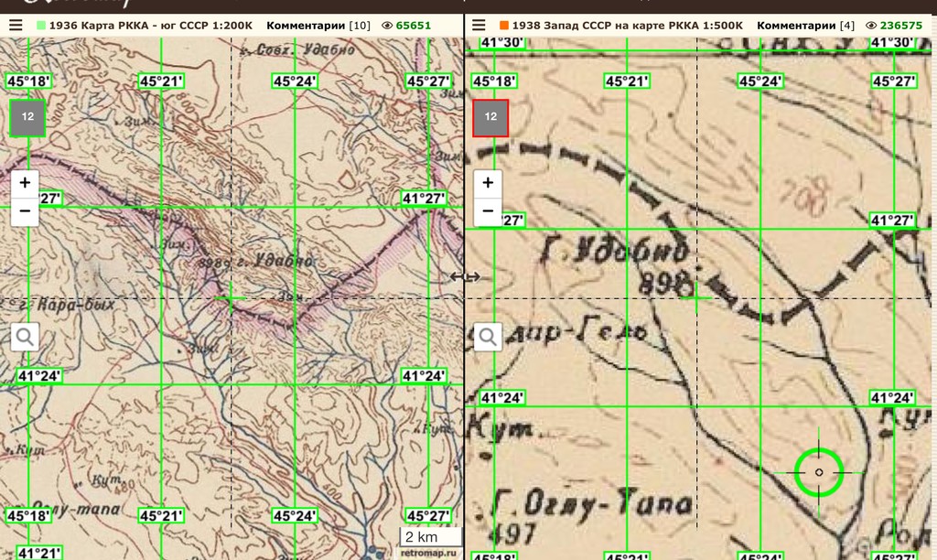
Task: Open the left map hamburger menu
Action: pos(16,26)
